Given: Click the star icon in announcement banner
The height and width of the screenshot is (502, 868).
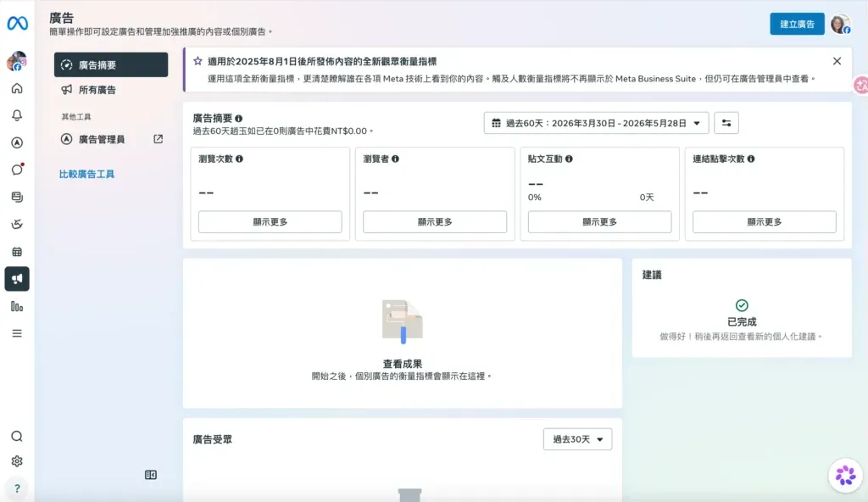Looking at the screenshot, I should pyautogui.click(x=198, y=61).
